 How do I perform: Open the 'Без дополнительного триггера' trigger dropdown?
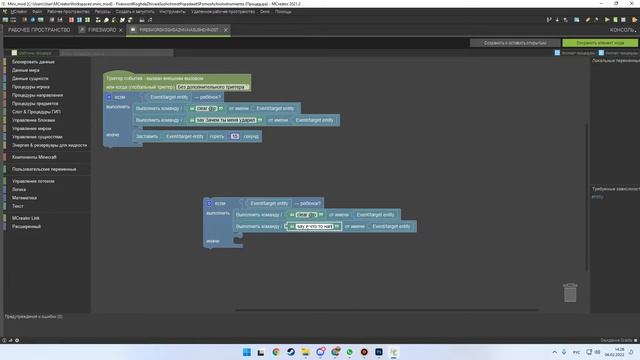coord(212,87)
